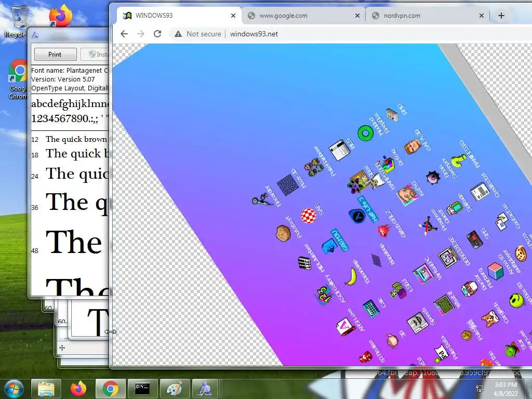Open the Firefox desktop shortcut
Screen dimensions: 532x399
[61, 16]
